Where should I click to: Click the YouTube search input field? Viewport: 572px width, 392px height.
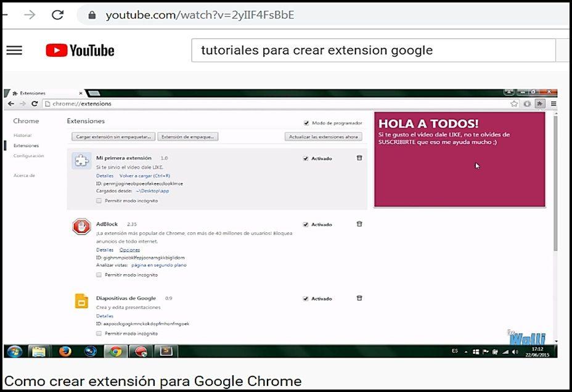tap(370, 51)
